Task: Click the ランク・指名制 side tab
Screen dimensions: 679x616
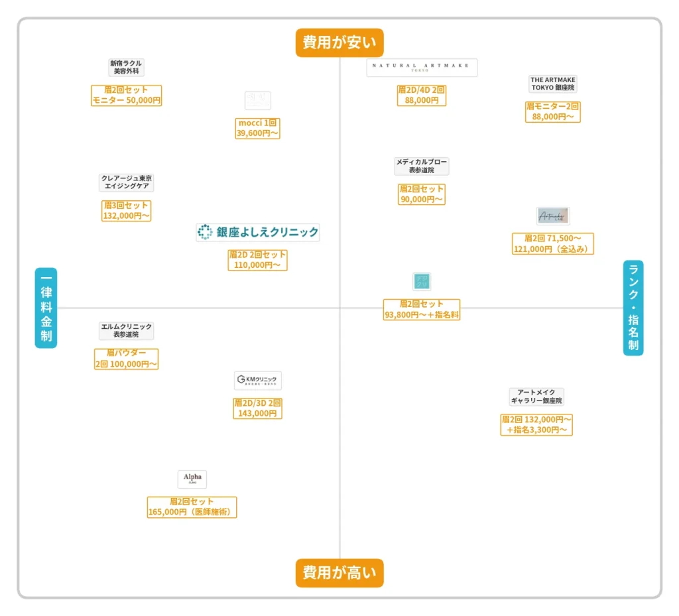Action: 633,308
